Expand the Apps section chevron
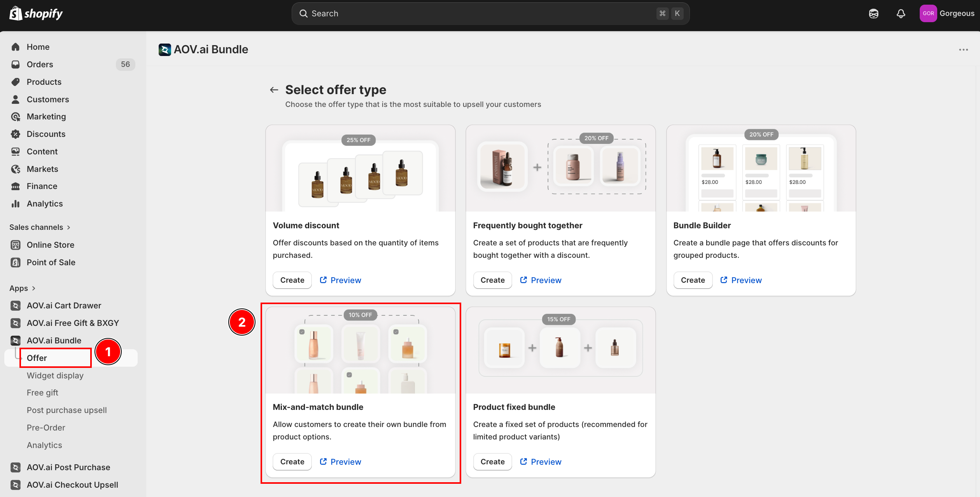Image resolution: width=980 pixels, height=497 pixels. point(34,289)
